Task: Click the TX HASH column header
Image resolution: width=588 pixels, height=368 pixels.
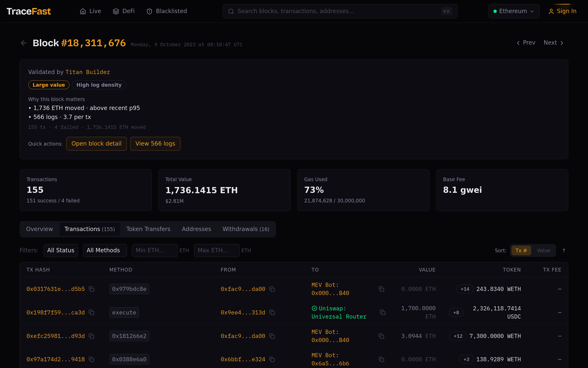Action: pos(38,270)
